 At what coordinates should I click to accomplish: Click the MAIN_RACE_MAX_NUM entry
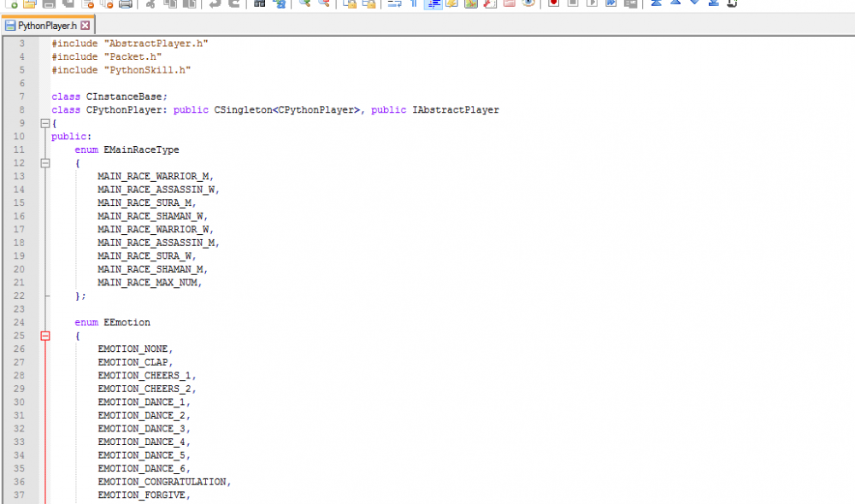tap(147, 283)
